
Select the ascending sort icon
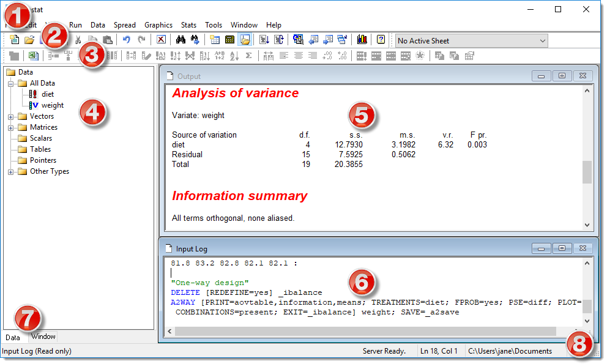[234, 56]
